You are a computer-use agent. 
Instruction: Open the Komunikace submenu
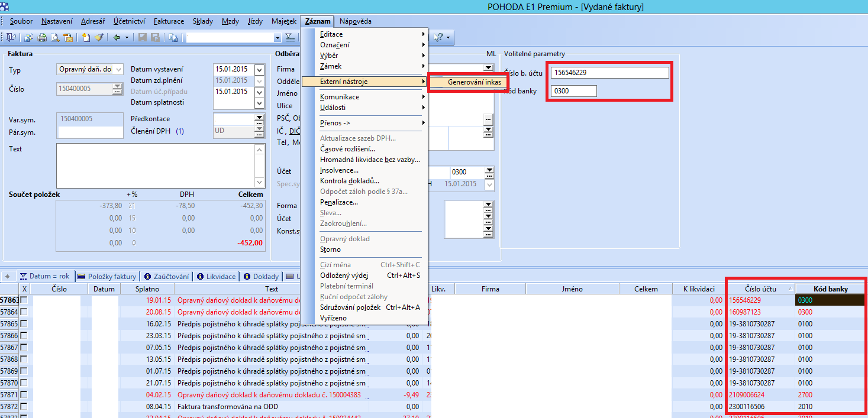[x=364, y=97]
